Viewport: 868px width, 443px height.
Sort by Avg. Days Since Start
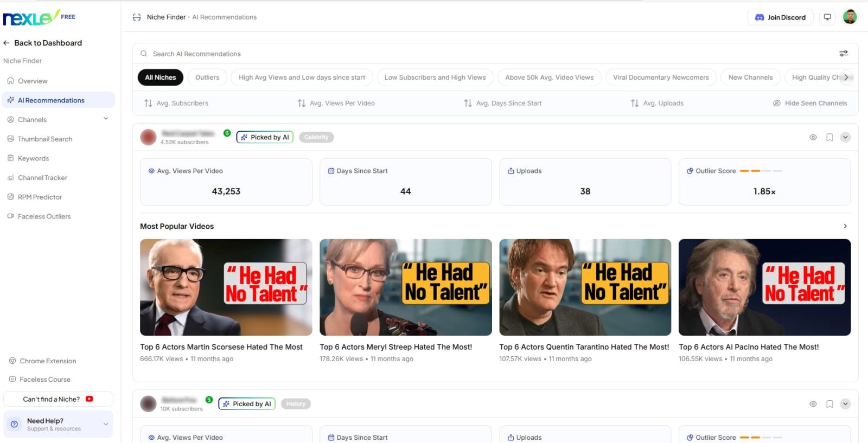pyautogui.click(x=503, y=103)
